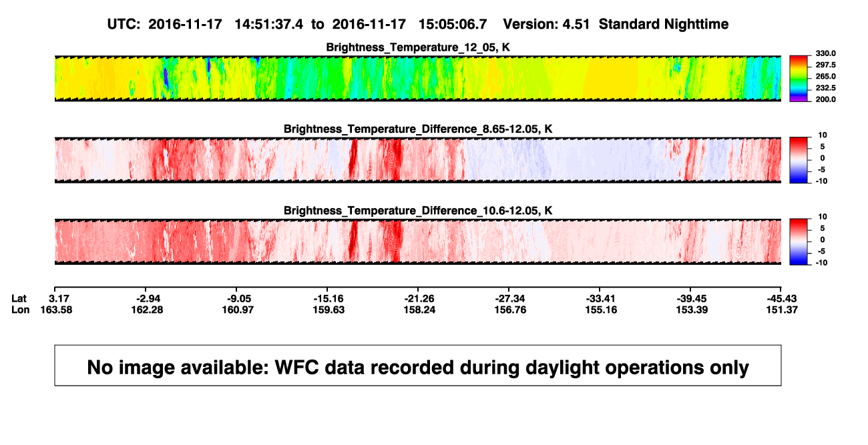Click latitude value -21.26
The height and width of the screenshot is (445, 868).
pyautogui.click(x=418, y=298)
